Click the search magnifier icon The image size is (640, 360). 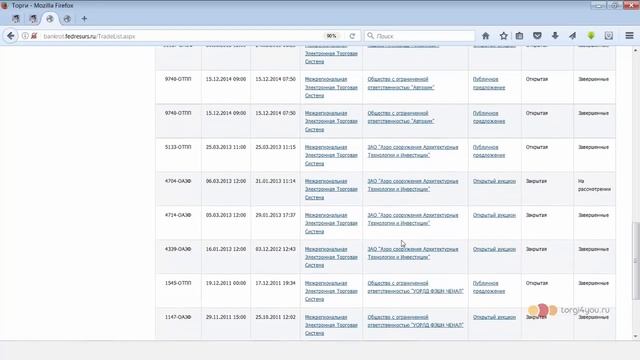(370, 36)
